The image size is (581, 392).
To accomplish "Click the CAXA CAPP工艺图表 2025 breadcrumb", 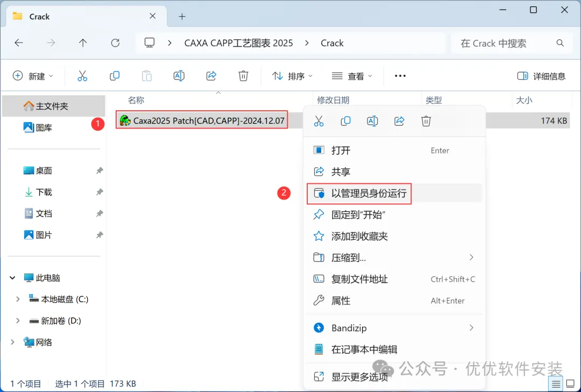I will [239, 43].
